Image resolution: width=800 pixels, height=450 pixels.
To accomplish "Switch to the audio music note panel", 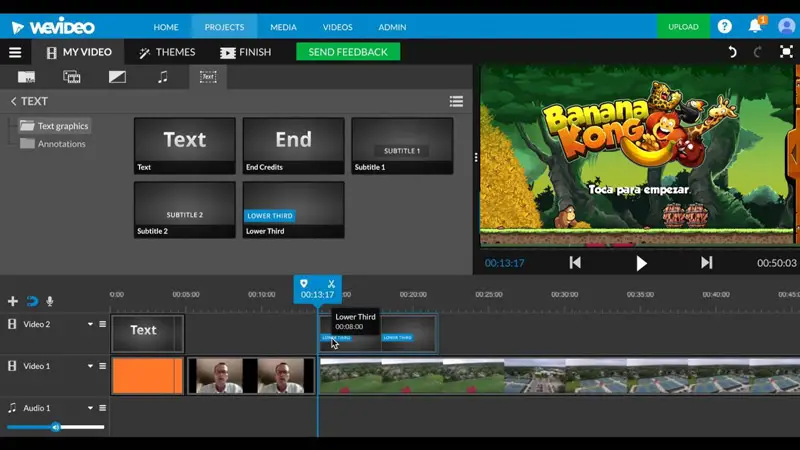I will pos(162,77).
